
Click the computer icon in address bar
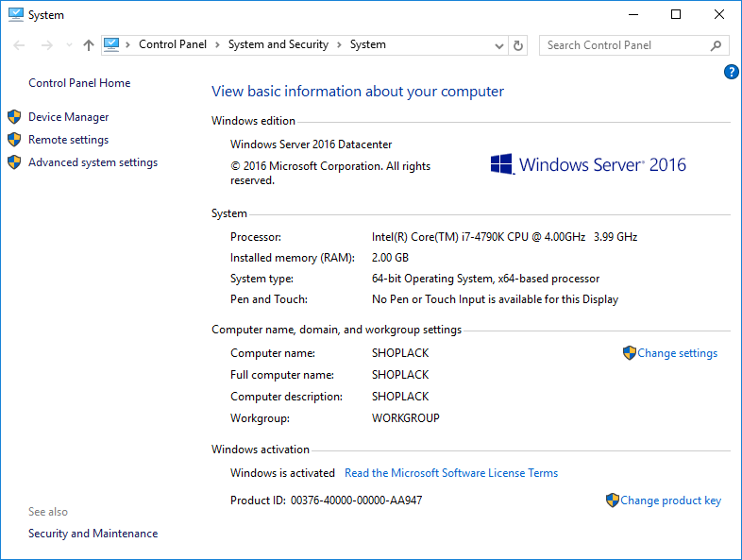pyautogui.click(x=111, y=45)
